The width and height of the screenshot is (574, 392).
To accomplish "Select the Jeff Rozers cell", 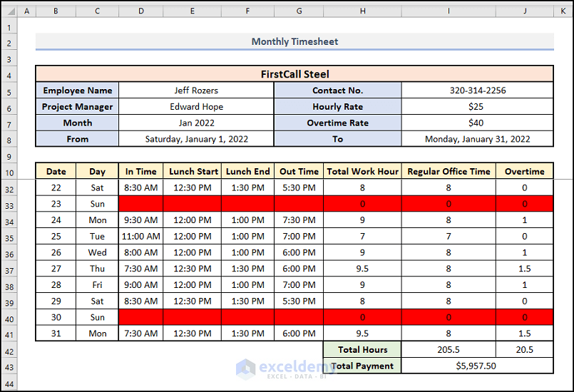I will [x=196, y=90].
